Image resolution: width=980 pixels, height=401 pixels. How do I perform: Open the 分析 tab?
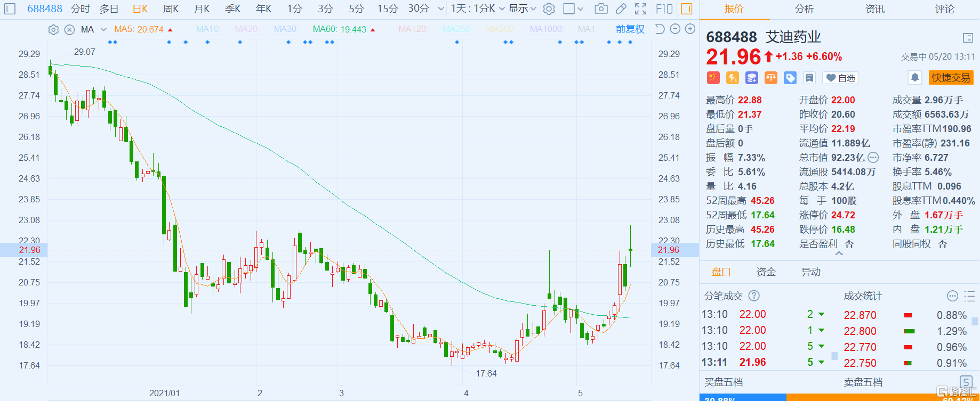pyautogui.click(x=804, y=9)
